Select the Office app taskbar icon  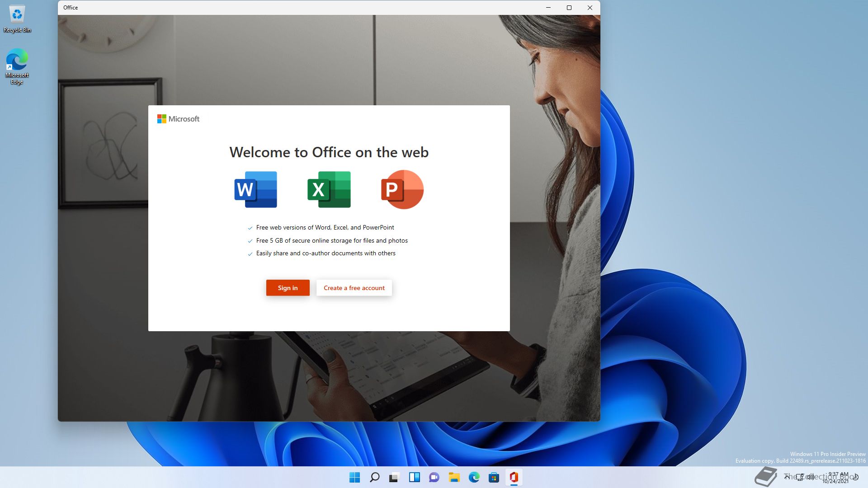(x=514, y=477)
